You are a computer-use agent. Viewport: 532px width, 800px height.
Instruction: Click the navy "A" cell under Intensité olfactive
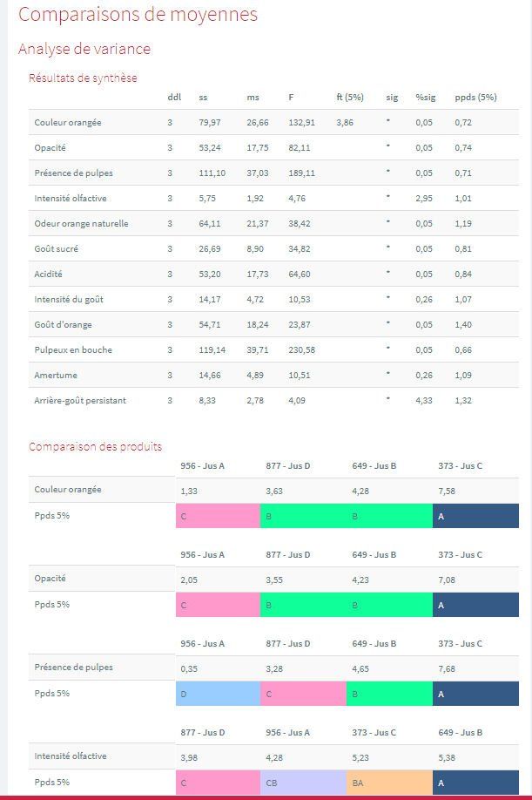click(475, 783)
